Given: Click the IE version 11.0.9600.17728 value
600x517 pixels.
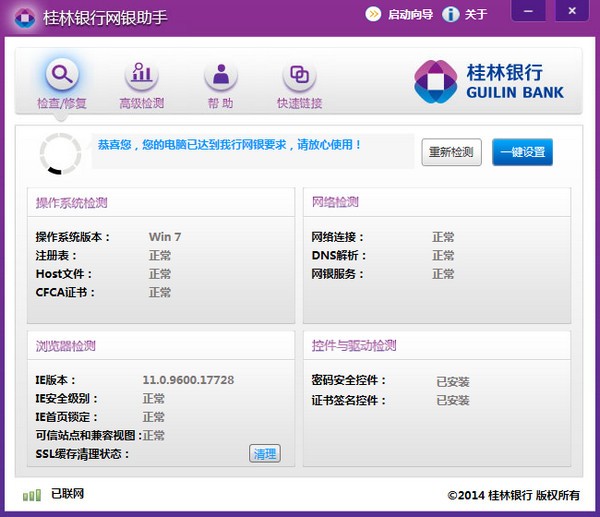Looking at the screenshot, I should click(188, 380).
